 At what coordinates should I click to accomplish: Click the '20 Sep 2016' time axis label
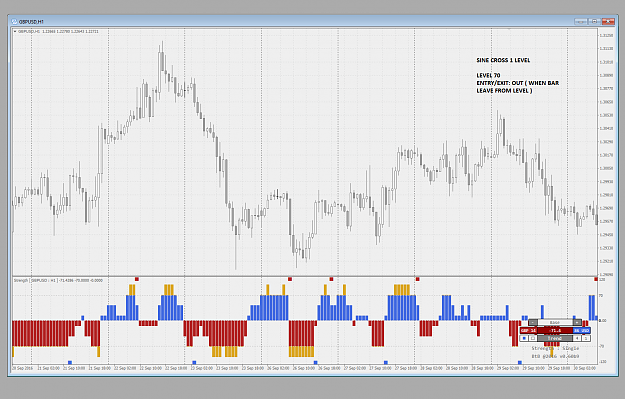click(22, 368)
